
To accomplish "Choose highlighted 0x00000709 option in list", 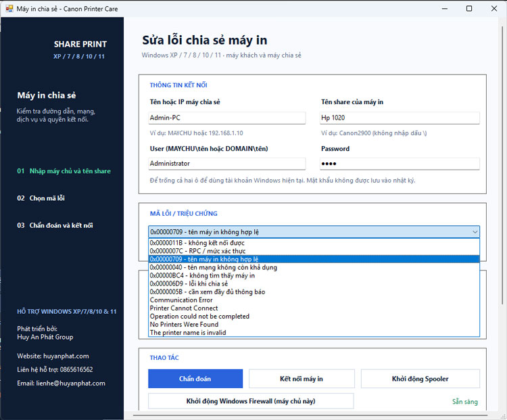I will pos(314,259).
